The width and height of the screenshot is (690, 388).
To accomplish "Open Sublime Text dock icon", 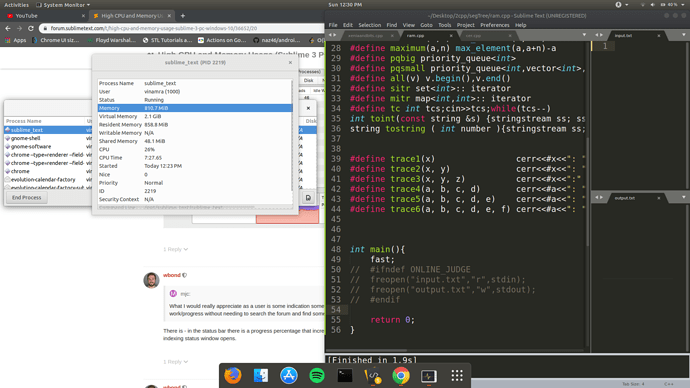I will click(x=373, y=376).
